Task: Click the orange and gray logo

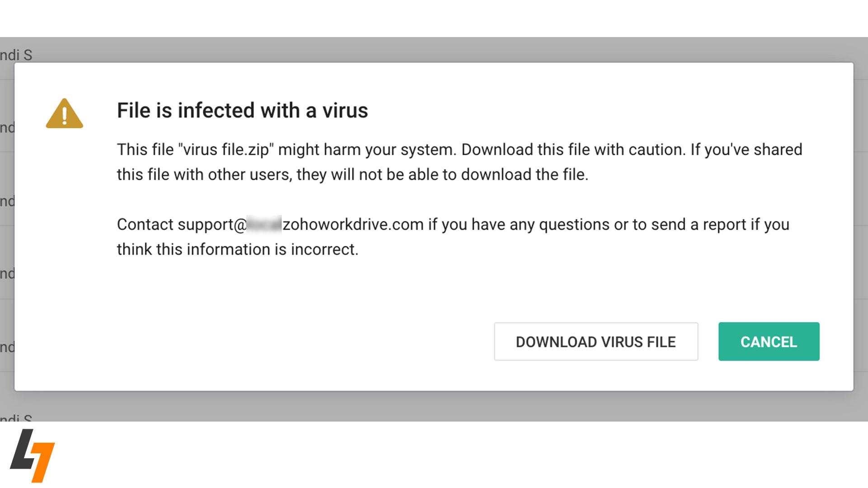Action: (32, 455)
